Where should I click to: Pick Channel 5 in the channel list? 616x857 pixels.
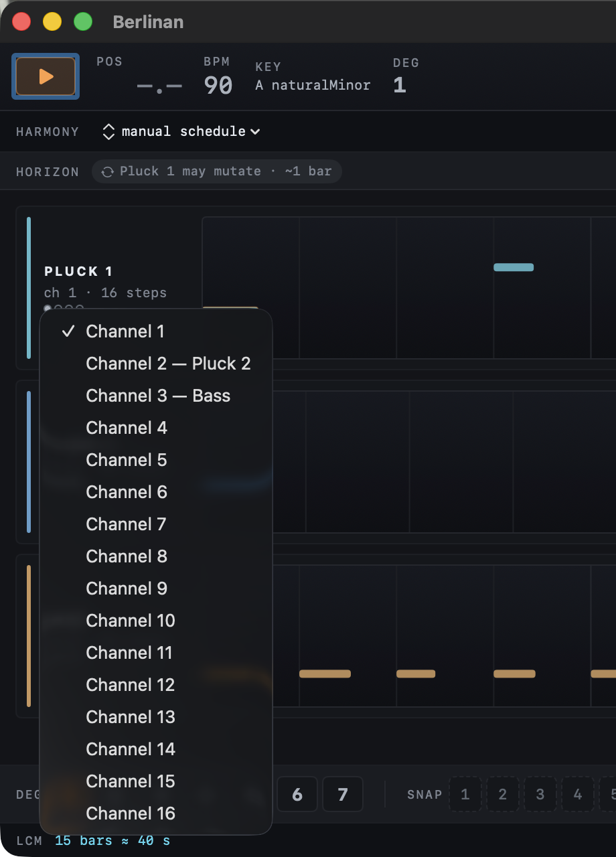(156, 460)
